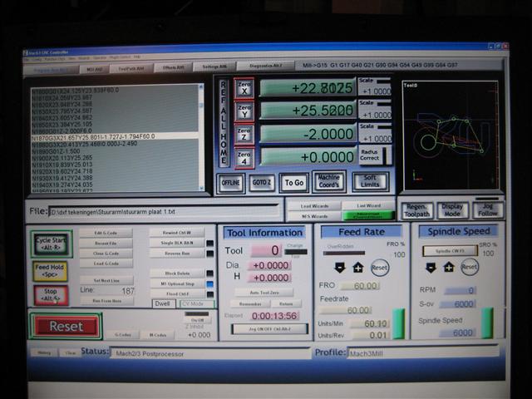Toggle Reverse Run
The width and height of the screenshot is (532, 399).
click(177, 254)
